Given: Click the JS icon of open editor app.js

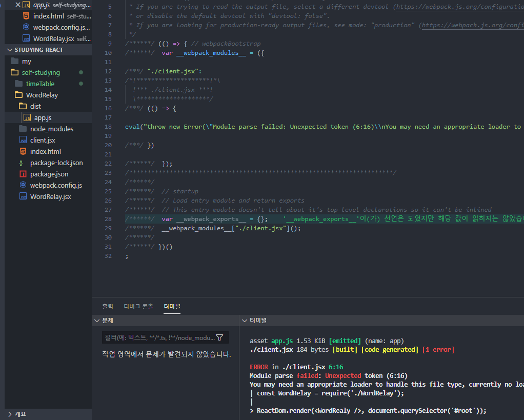Looking at the screenshot, I should tap(26, 5).
